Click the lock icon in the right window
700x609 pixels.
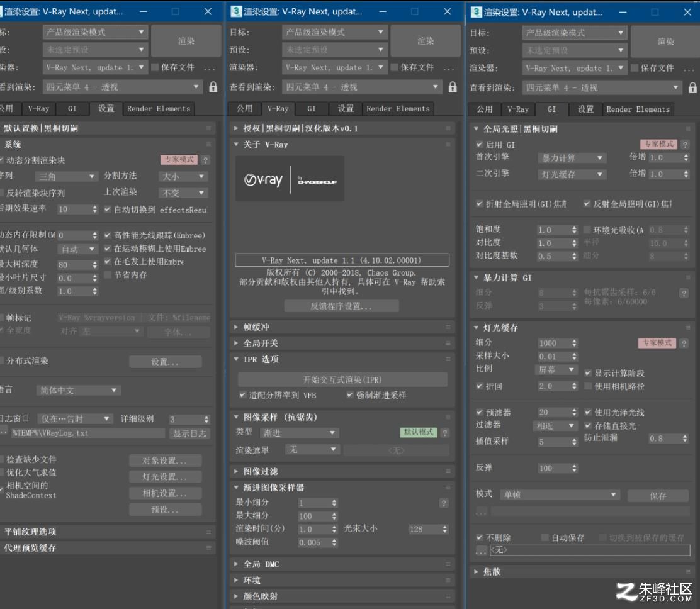[x=692, y=87]
